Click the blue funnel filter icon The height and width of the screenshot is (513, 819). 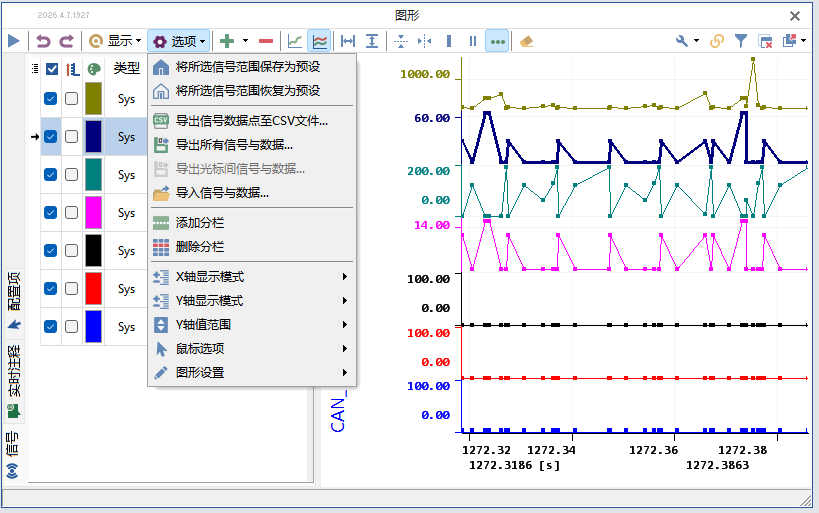[741, 41]
